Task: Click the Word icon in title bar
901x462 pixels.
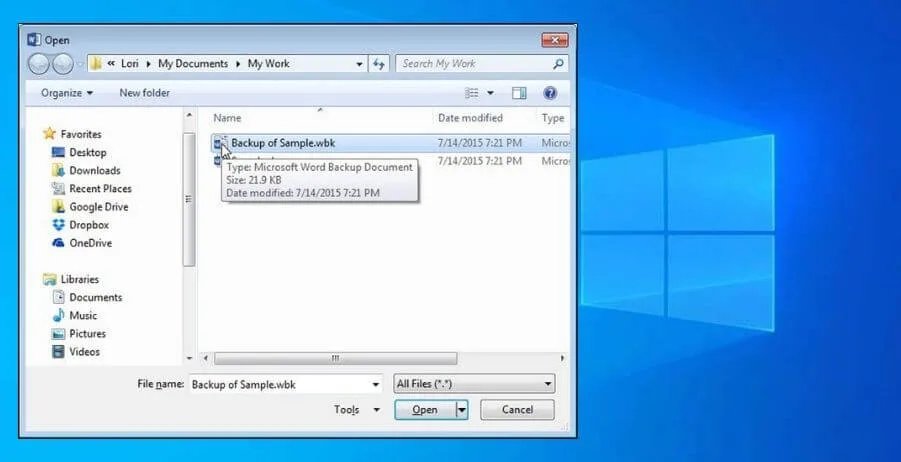Action: click(34, 40)
